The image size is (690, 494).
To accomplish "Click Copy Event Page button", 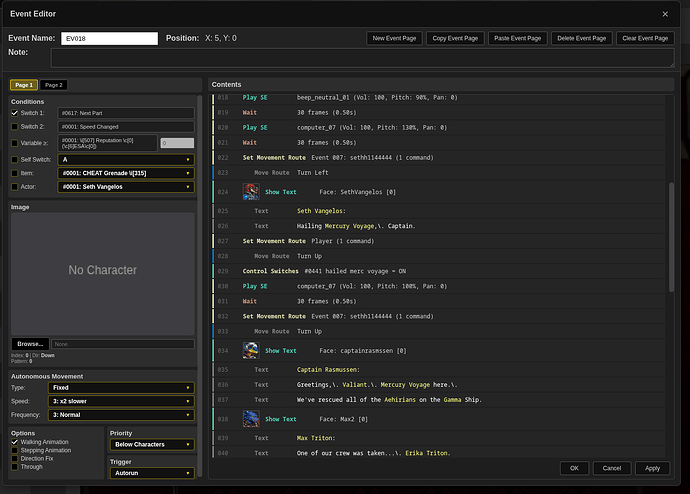I will [x=455, y=38].
